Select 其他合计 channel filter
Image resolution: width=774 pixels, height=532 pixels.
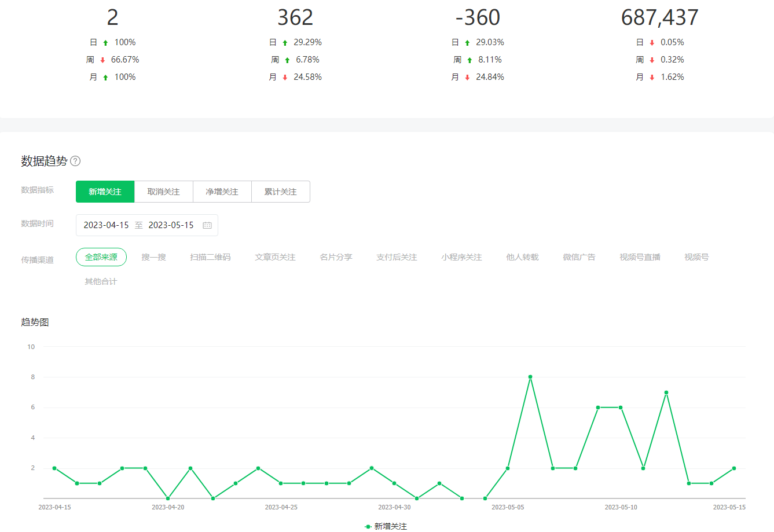101,281
